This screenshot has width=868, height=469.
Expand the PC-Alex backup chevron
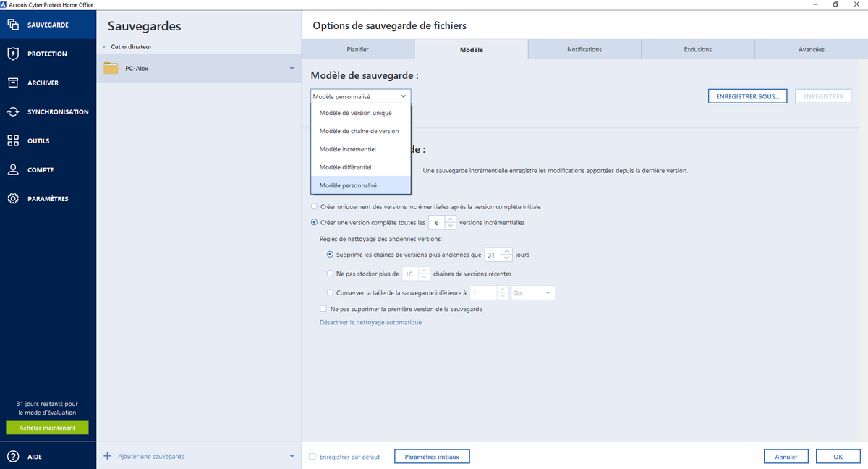click(292, 68)
